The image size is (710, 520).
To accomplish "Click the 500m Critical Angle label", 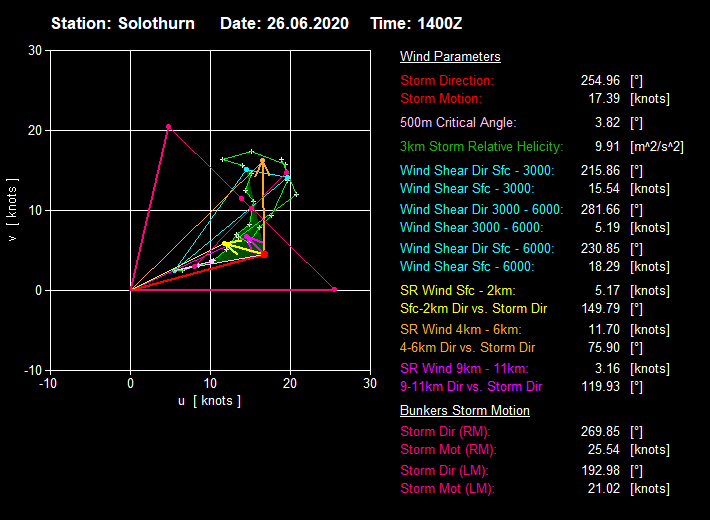I will click(x=458, y=123).
